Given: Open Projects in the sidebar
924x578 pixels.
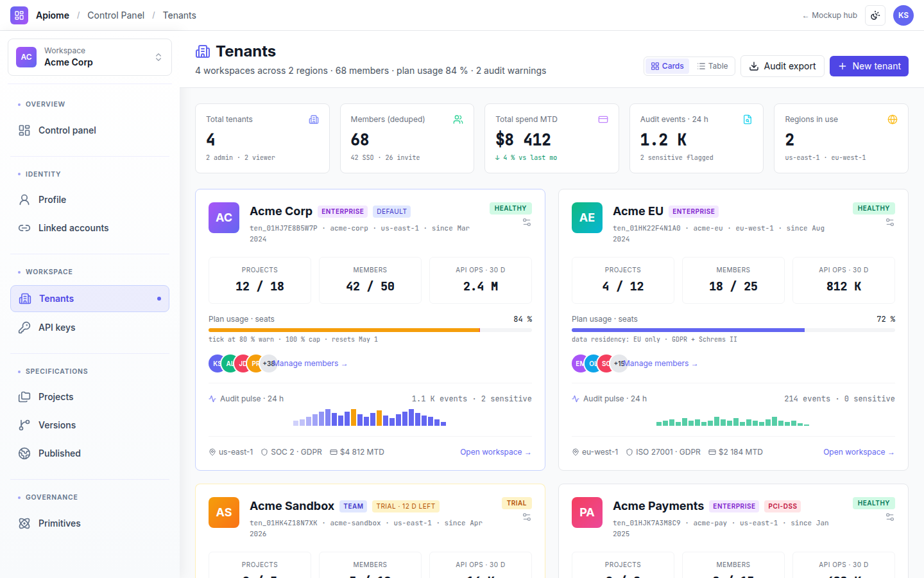Looking at the screenshot, I should click(90, 397).
